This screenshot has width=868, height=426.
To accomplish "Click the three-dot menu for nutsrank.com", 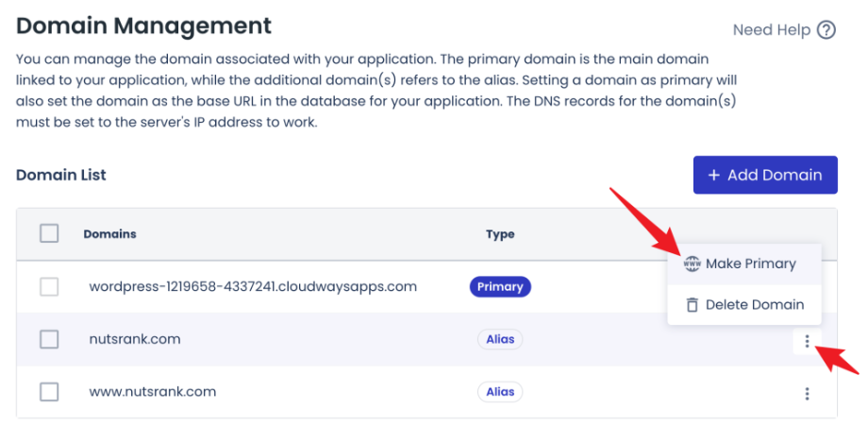I will [x=807, y=341].
